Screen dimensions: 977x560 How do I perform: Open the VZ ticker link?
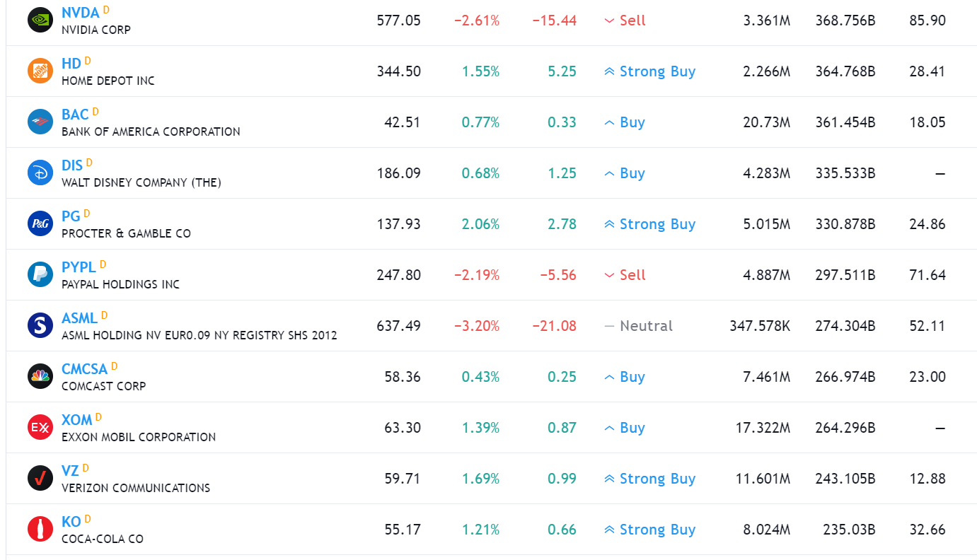70,471
